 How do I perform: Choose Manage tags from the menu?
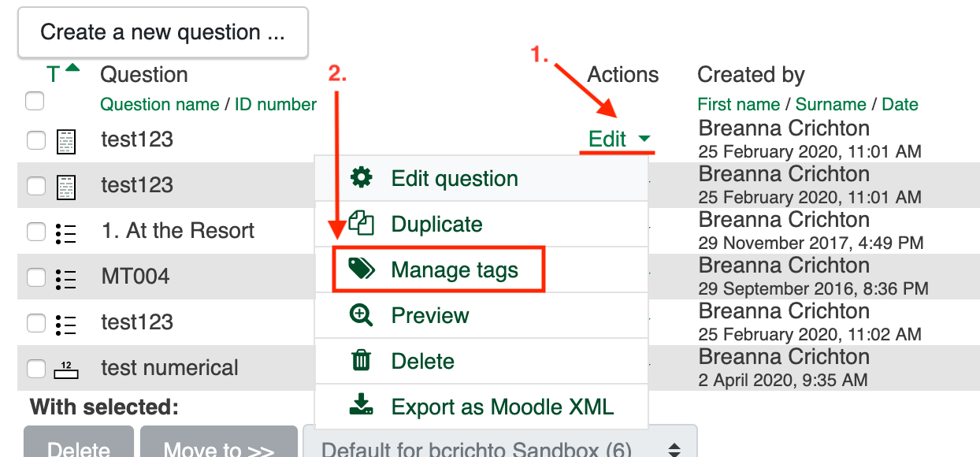click(454, 270)
